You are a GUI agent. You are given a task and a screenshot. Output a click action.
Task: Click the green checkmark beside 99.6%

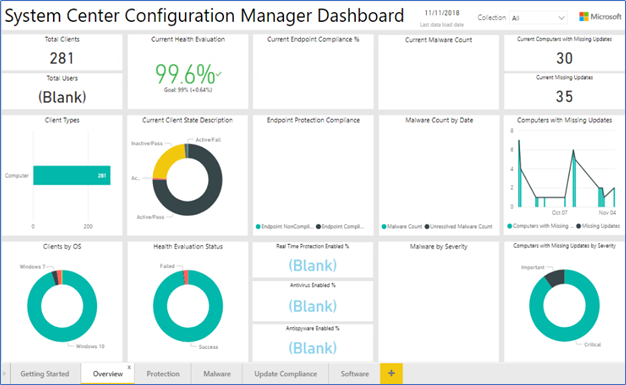(x=218, y=74)
